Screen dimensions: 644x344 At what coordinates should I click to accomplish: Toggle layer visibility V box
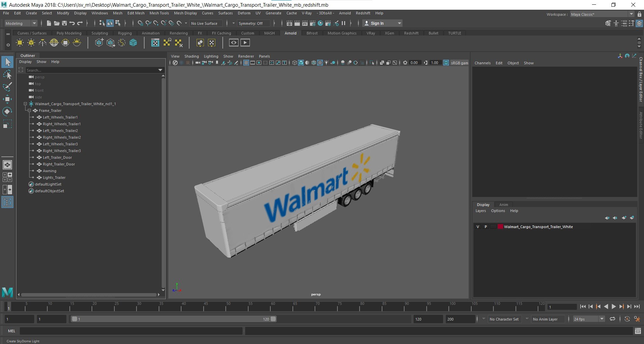(478, 227)
